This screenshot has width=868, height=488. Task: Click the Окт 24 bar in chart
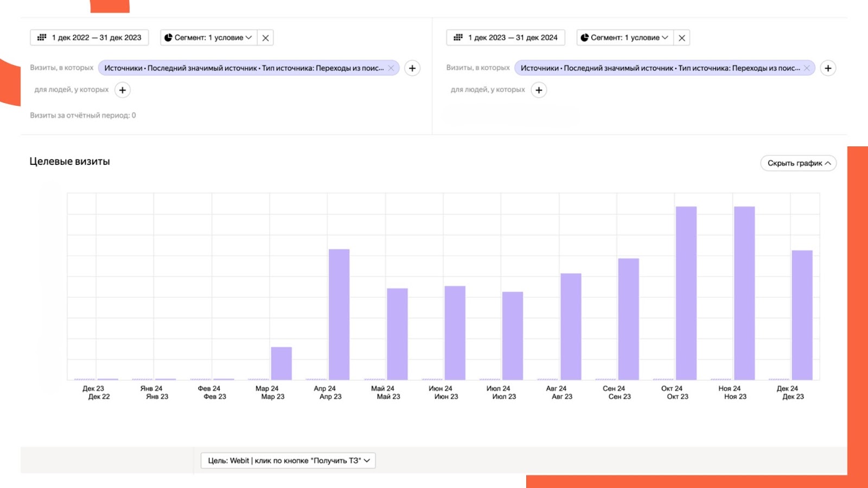[x=686, y=293]
